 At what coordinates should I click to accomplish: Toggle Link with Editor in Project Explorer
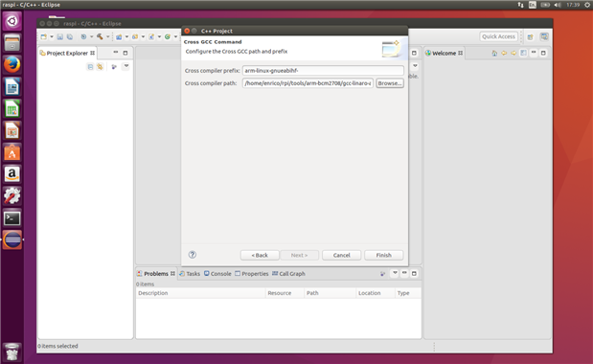click(x=100, y=67)
